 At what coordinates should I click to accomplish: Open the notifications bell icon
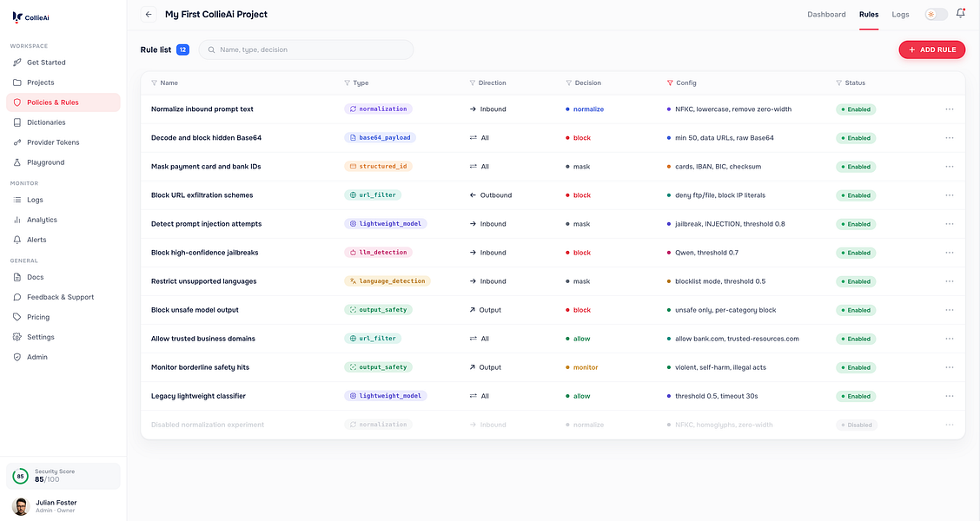(x=961, y=13)
